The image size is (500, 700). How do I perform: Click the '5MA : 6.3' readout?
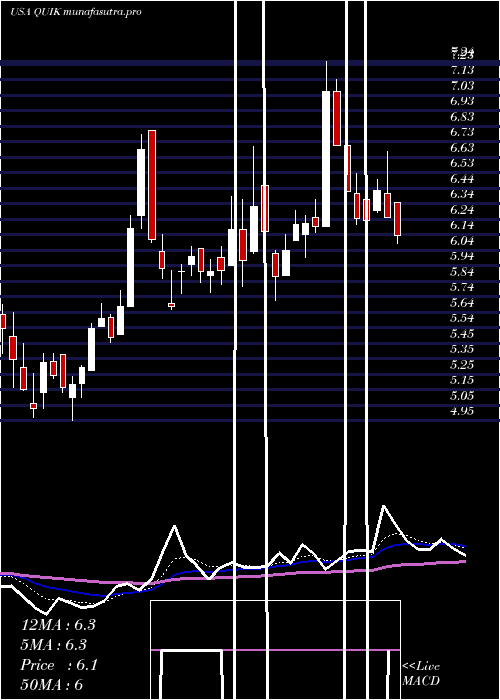[x=54, y=645]
